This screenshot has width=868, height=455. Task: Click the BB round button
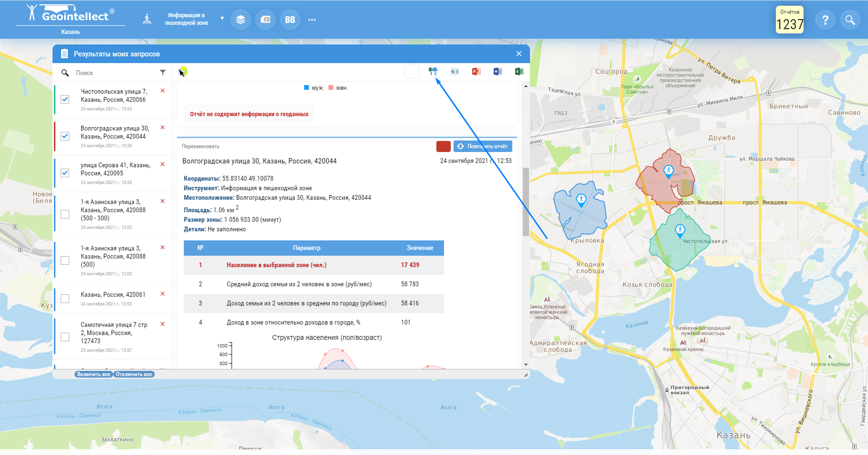[290, 20]
